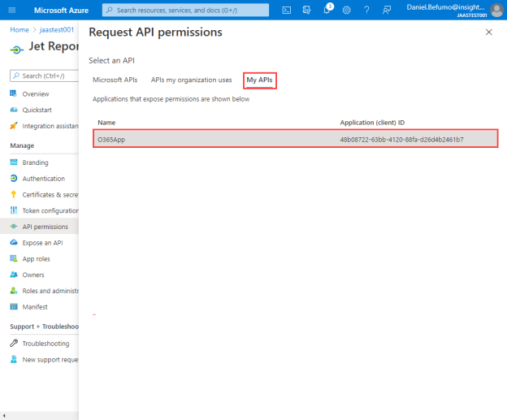Open the help question mark
This screenshot has height=420, width=507.
pyautogui.click(x=366, y=10)
